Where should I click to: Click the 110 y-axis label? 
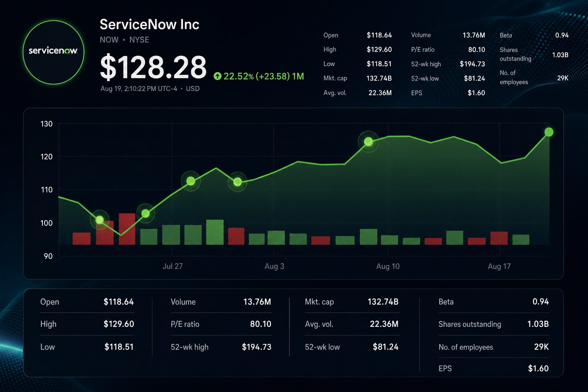click(x=46, y=190)
